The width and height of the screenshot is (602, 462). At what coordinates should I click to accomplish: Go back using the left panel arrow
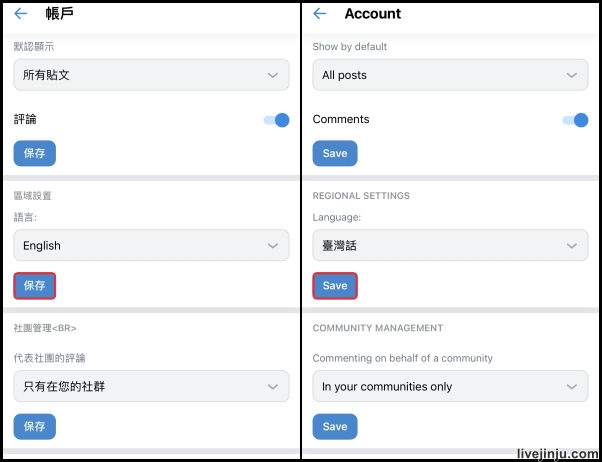[x=21, y=14]
